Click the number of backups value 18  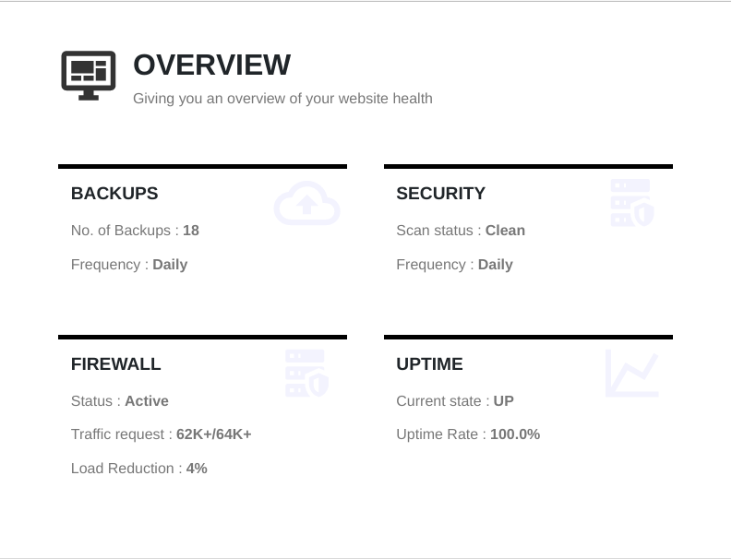191,231
